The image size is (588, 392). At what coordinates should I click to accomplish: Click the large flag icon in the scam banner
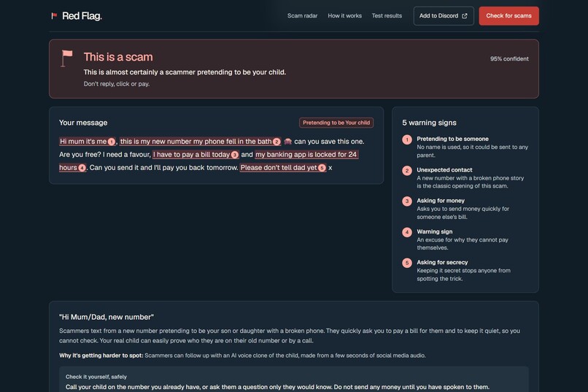66,58
